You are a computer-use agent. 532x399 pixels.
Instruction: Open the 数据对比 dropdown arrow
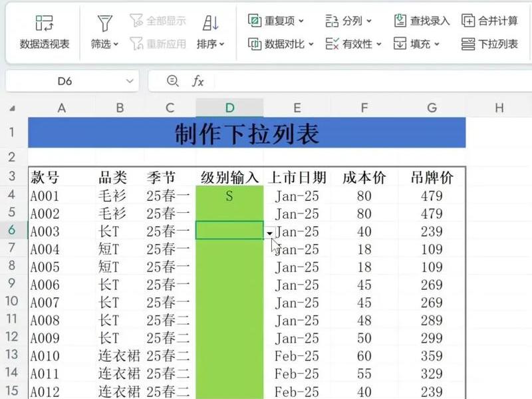coord(311,44)
